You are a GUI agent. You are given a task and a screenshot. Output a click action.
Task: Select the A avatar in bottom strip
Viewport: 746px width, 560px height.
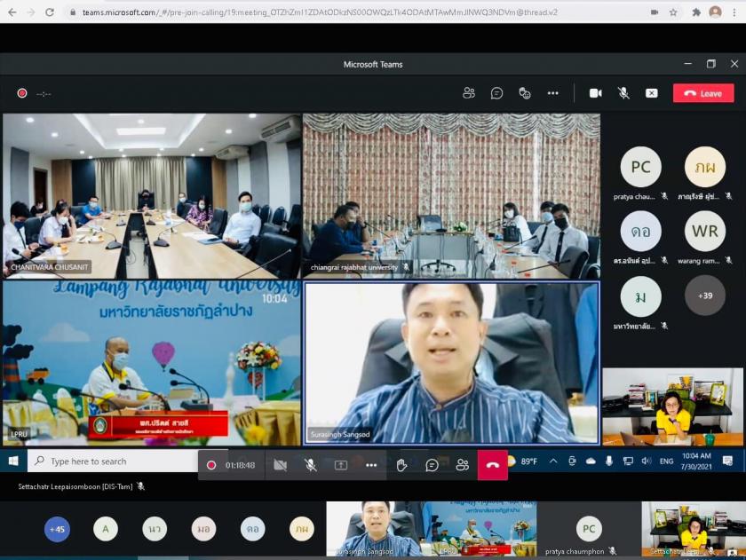point(106,529)
